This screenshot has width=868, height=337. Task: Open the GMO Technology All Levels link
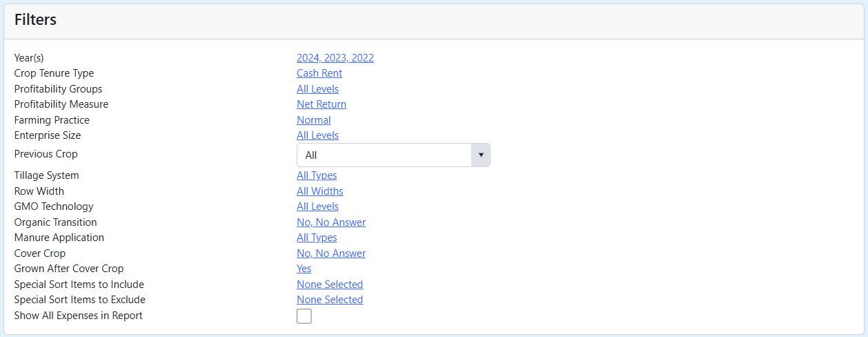(317, 206)
